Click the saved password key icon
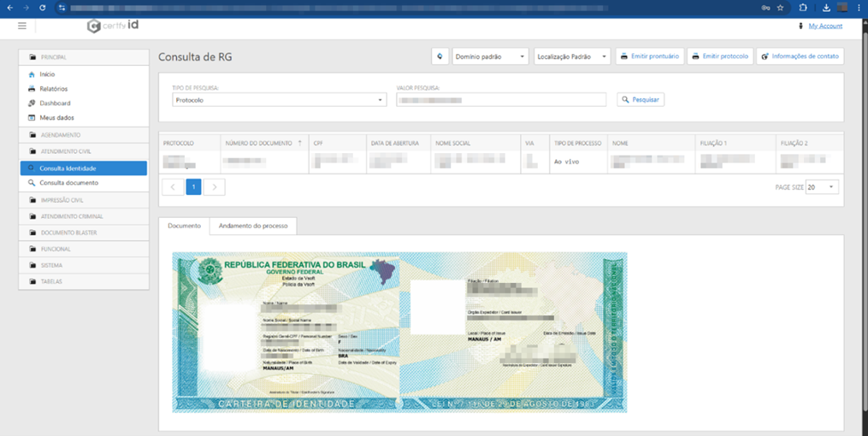Screen dimensions: 868x436 (x=765, y=8)
